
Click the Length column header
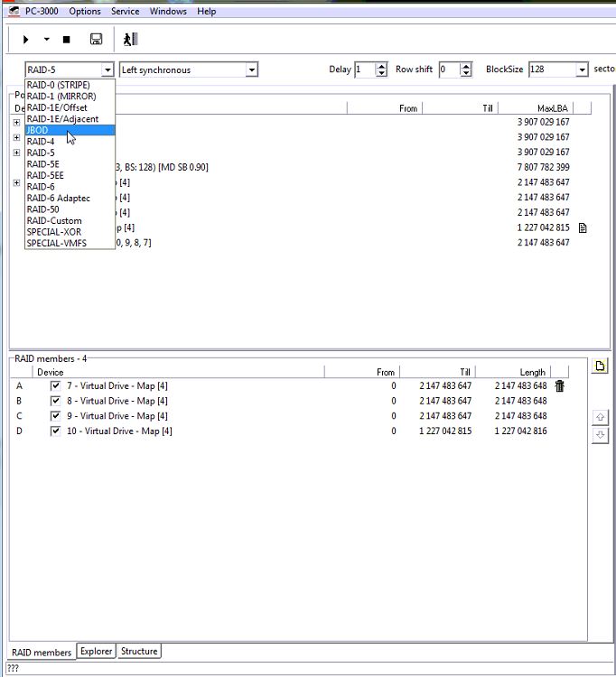coord(514,372)
